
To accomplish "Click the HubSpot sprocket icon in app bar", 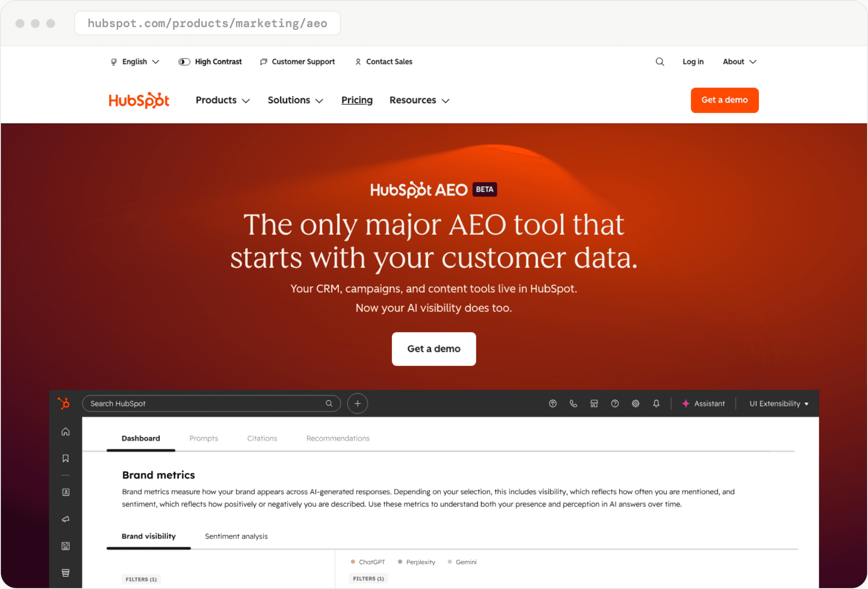I will click(64, 403).
